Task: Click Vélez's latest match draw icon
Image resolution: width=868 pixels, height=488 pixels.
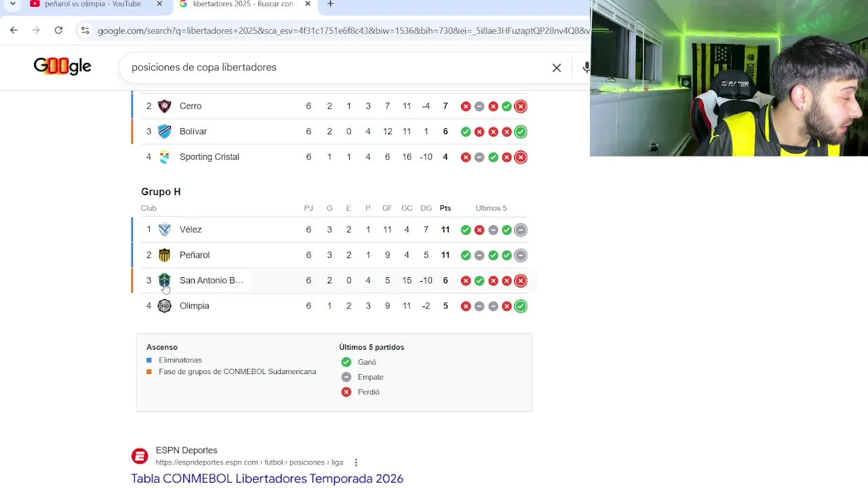Action: coord(521,230)
